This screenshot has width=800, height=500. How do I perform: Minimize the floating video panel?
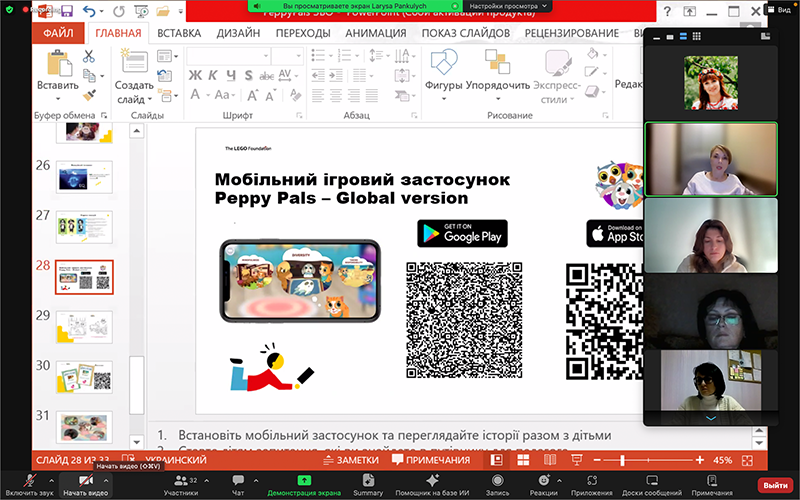click(657, 37)
